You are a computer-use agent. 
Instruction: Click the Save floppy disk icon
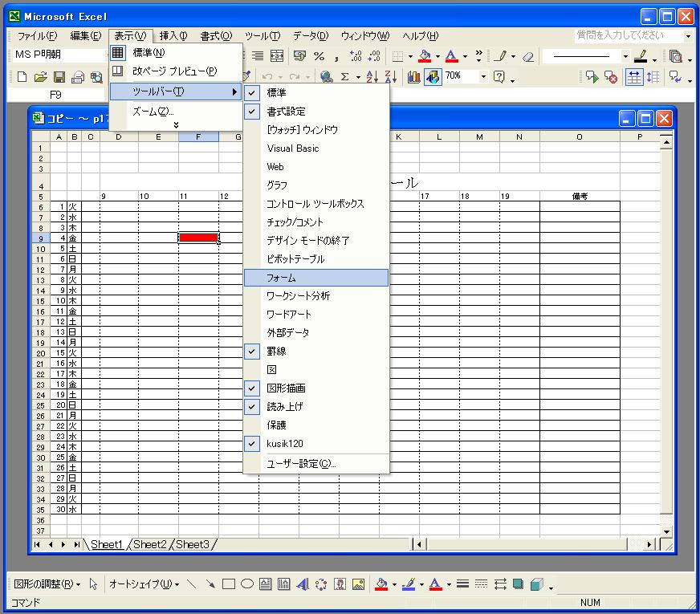(x=59, y=77)
